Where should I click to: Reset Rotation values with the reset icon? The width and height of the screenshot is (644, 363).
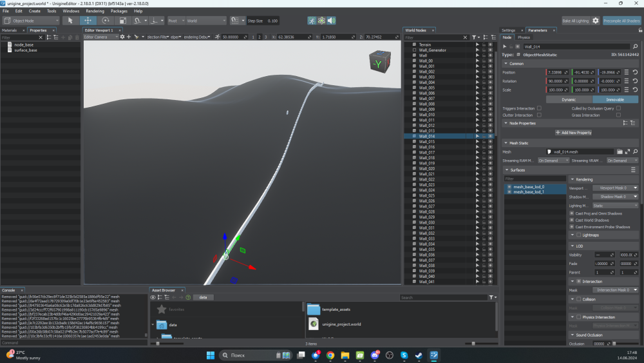tap(635, 81)
